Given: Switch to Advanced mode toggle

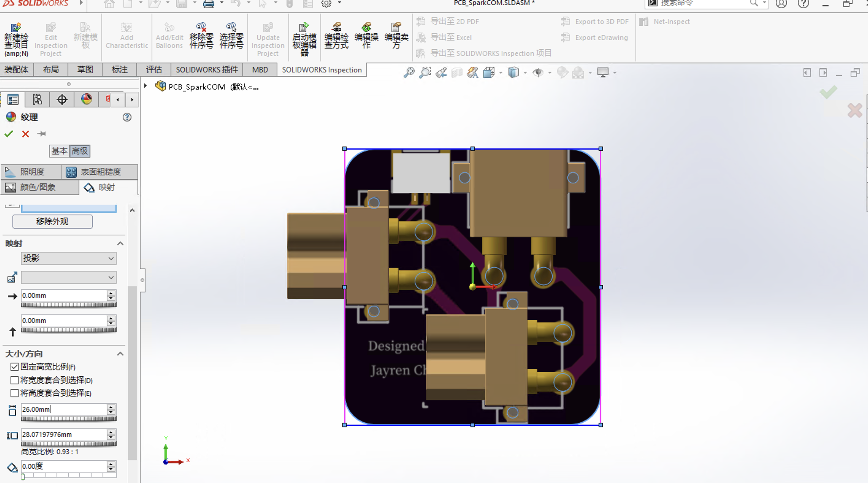Looking at the screenshot, I should (x=80, y=151).
